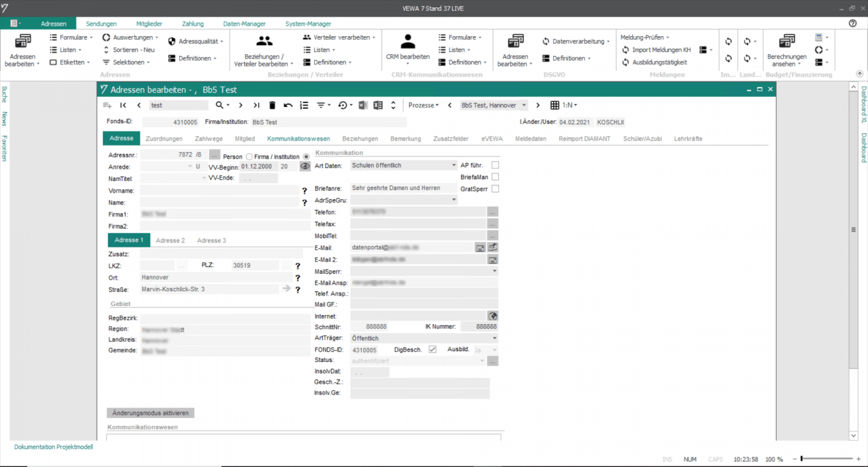The width and height of the screenshot is (868, 467).
Task: Click the Ort field with Hannover
Action: point(216,278)
